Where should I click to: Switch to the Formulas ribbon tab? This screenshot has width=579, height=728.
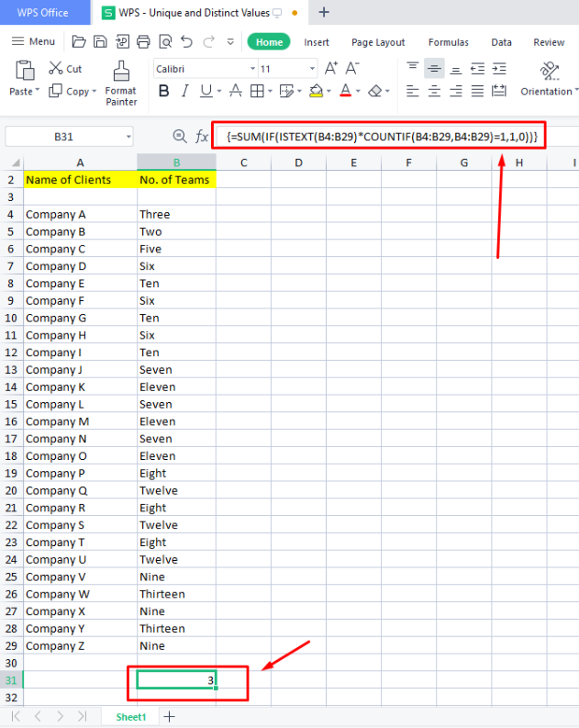tap(448, 42)
